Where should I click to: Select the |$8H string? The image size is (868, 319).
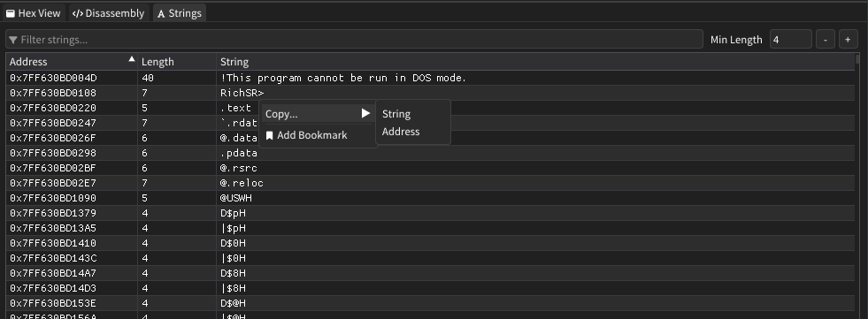pos(233,287)
